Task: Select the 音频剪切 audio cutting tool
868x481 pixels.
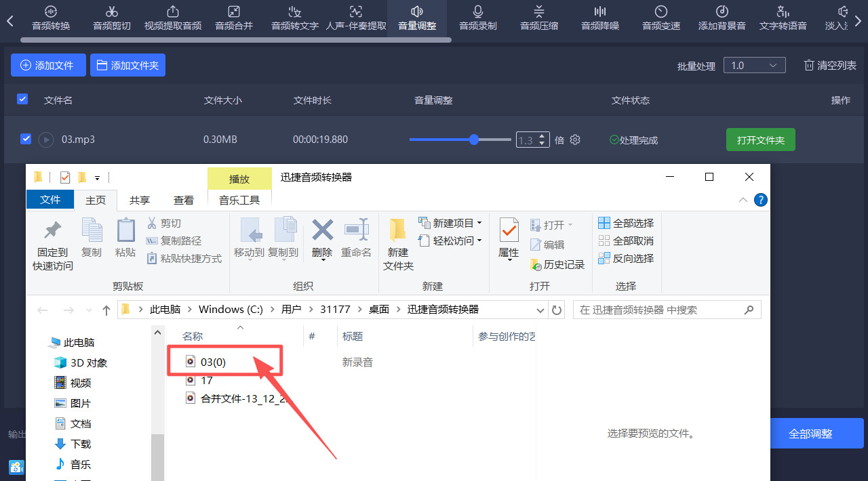Action: [x=112, y=18]
